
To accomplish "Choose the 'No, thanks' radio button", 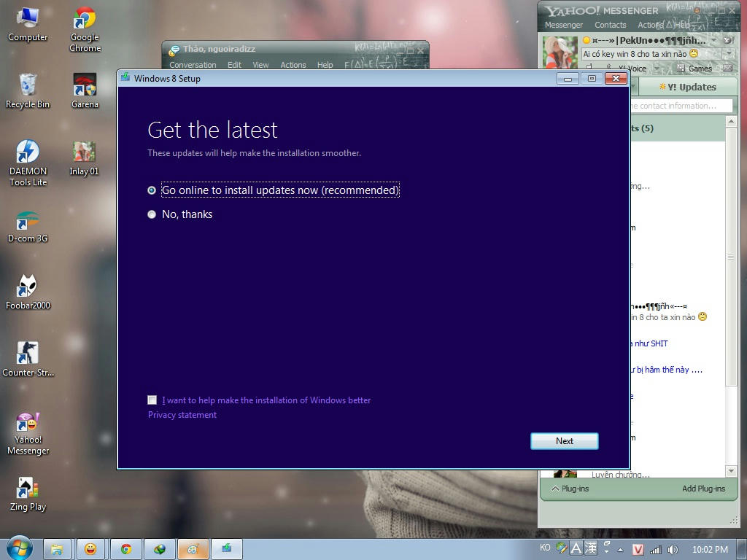I will tap(152, 214).
